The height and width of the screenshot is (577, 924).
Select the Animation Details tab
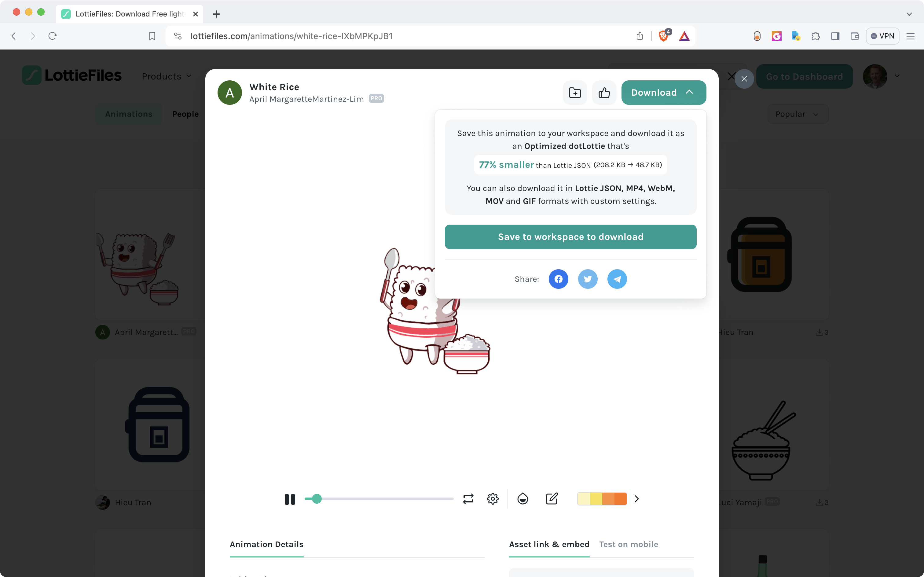pos(266,544)
